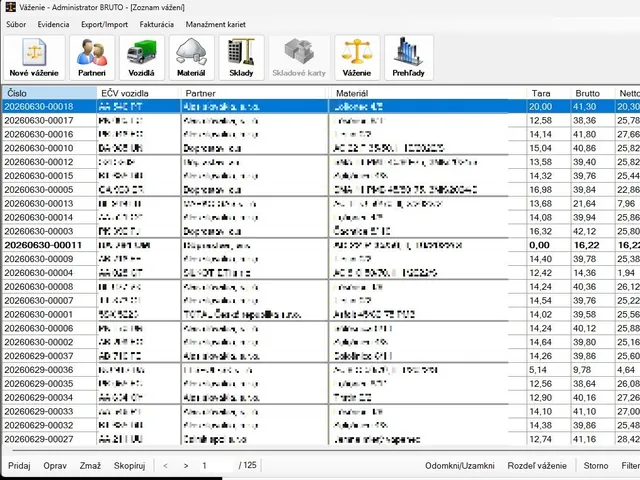Click the application icon in title bar
The image size is (640, 480).
pyautogui.click(x=10, y=7)
